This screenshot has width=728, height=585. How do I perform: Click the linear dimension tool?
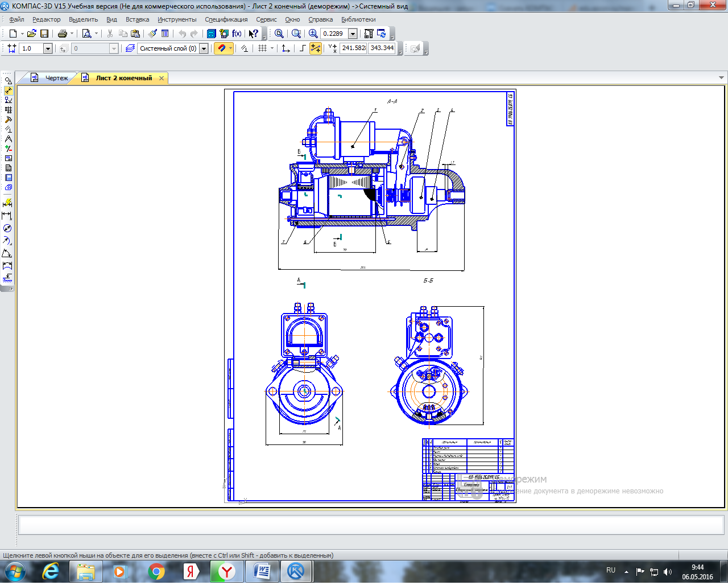click(x=7, y=216)
